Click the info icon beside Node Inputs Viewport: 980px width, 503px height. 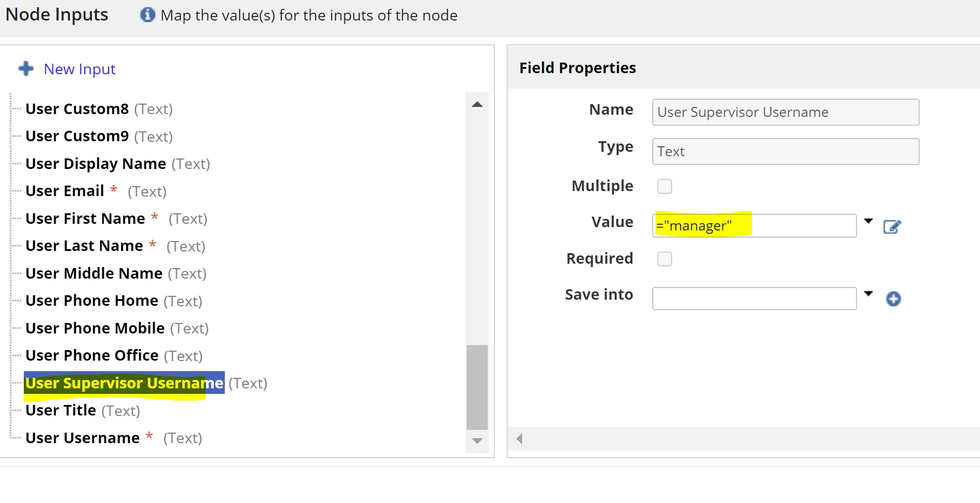click(x=147, y=15)
